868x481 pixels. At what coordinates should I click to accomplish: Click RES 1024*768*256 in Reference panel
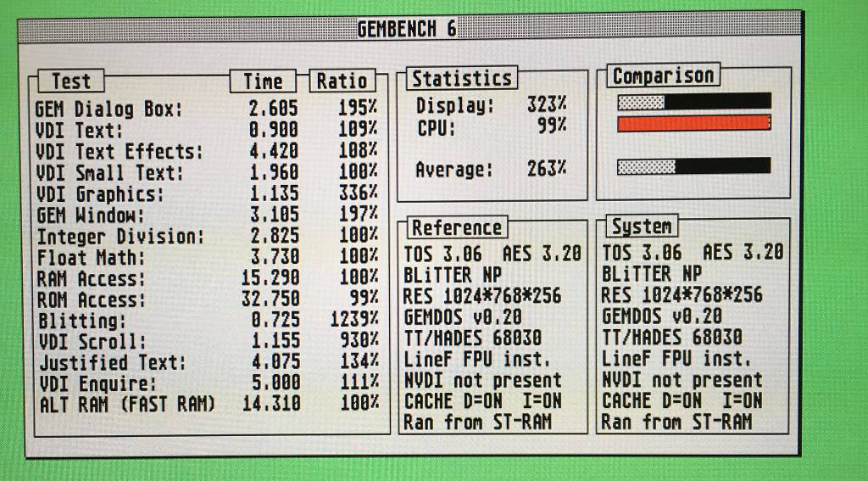tap(482, 296)
